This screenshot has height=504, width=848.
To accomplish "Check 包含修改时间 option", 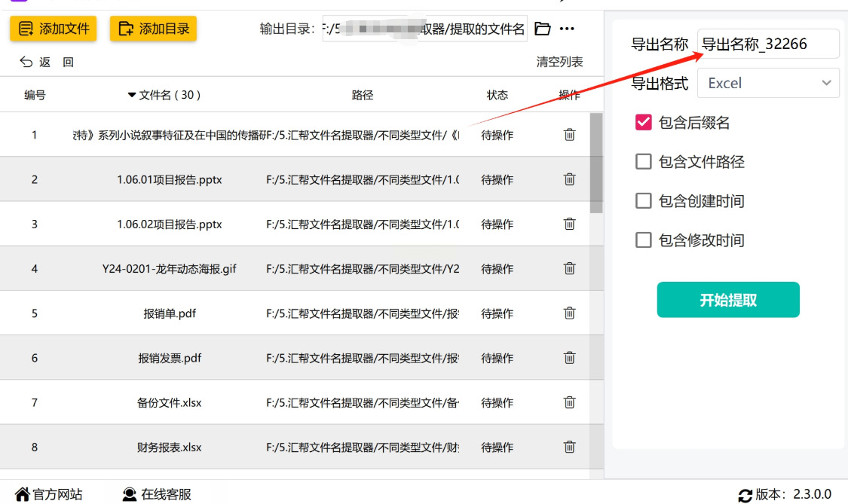I will pos(644,240).
